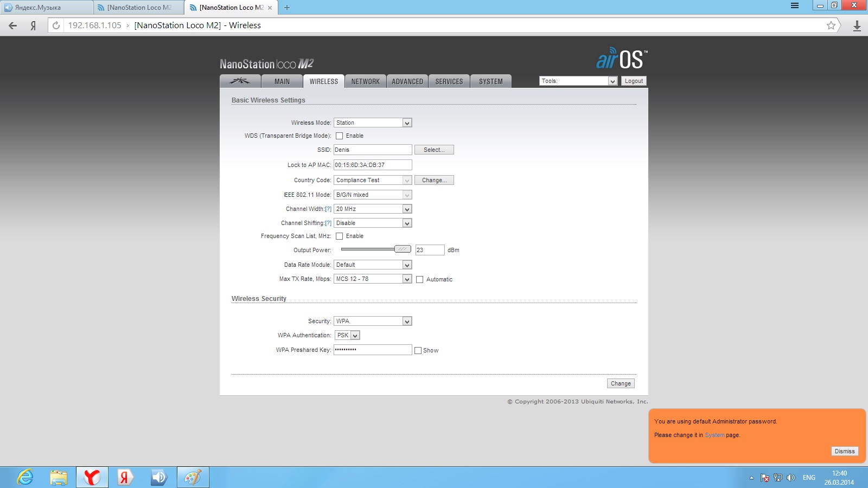Image resolution: width=868 pixels, height=488 pixels.
Task: Reload the page with refresh icon
Action: (56, 25)
